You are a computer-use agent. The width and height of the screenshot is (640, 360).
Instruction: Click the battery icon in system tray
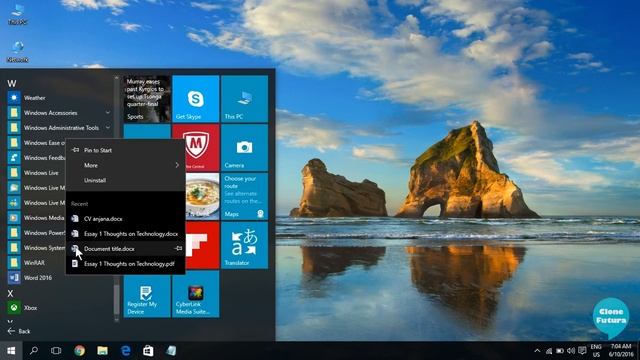tap(560, 351)
